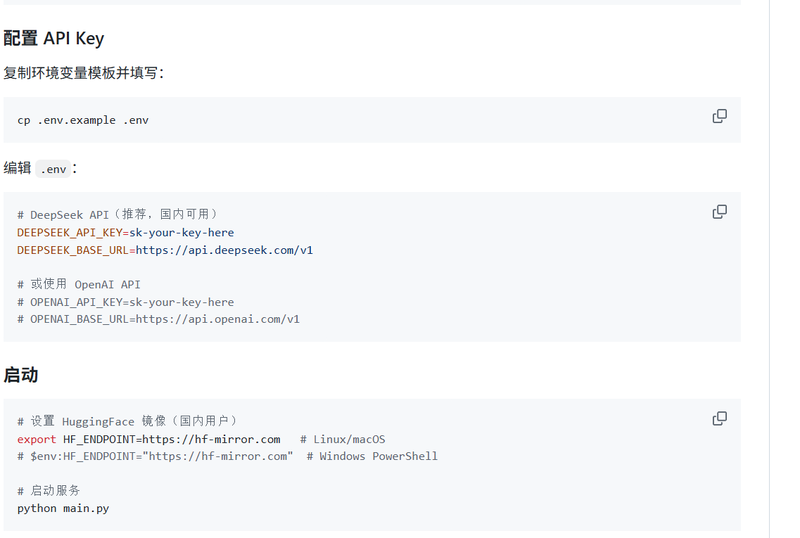
Task: Click the 启动服务 comment line
Action: pos(48,491)
